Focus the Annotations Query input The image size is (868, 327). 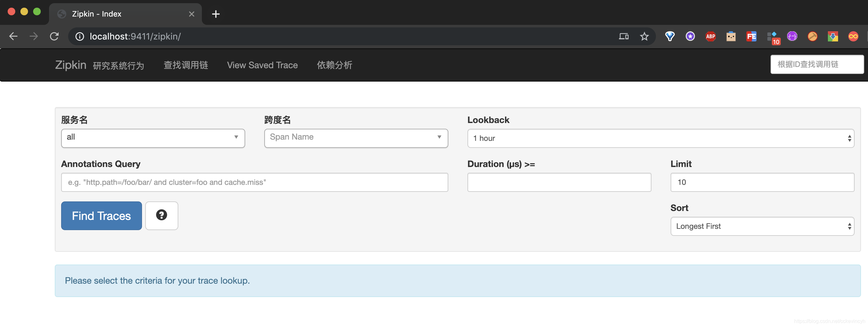pos(254,182)
